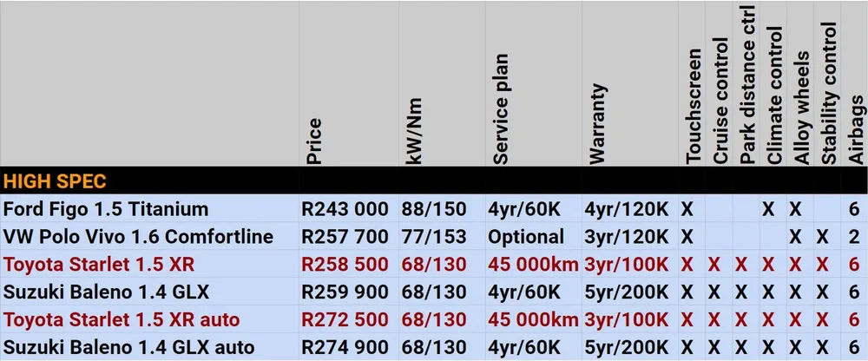Click the 88/150 power cell

coord(434,209)
